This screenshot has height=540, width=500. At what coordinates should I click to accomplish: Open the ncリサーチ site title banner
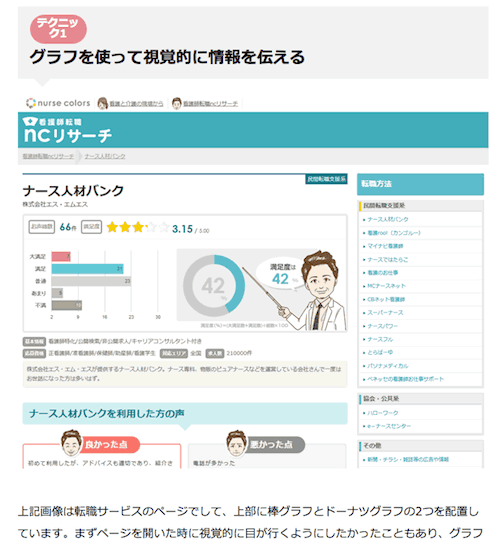67,131
